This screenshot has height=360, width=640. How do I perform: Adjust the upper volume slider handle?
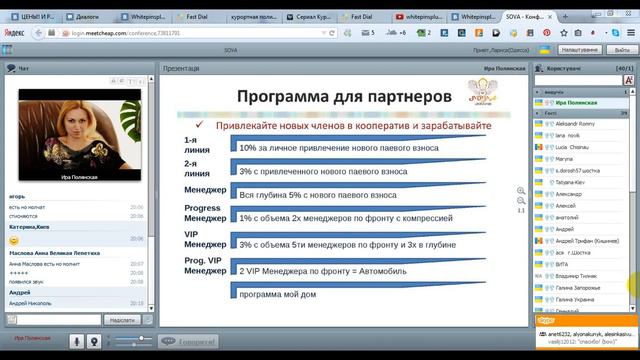pos(142,338)
